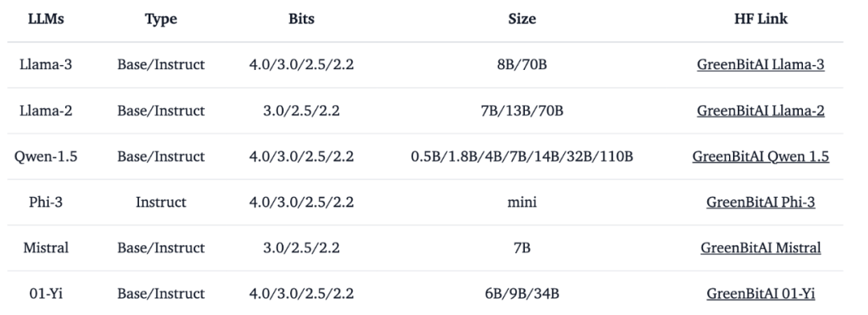868x315 pixels.
Task: Click the Size column header
Action: (x=522, y=18)
